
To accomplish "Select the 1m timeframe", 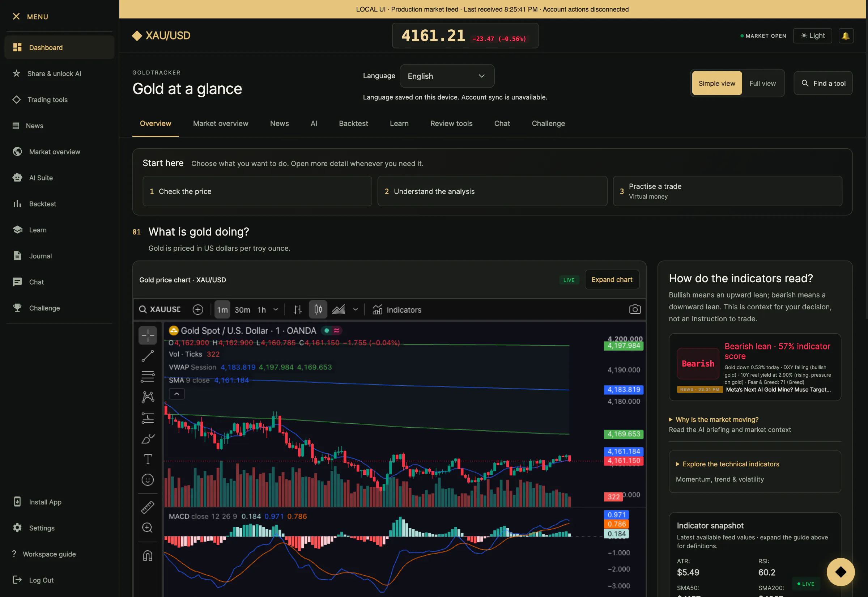I will (x=222, y=310).
